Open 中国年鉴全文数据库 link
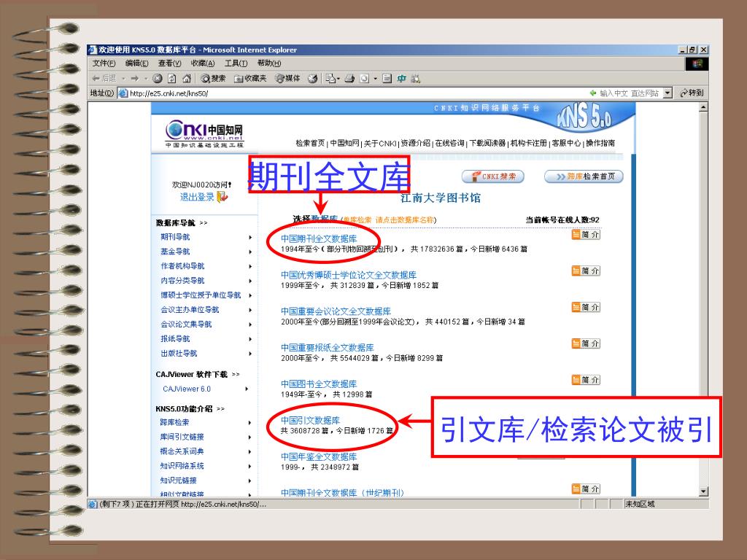The width and height of the screenshot is (747, 560). 319,456
